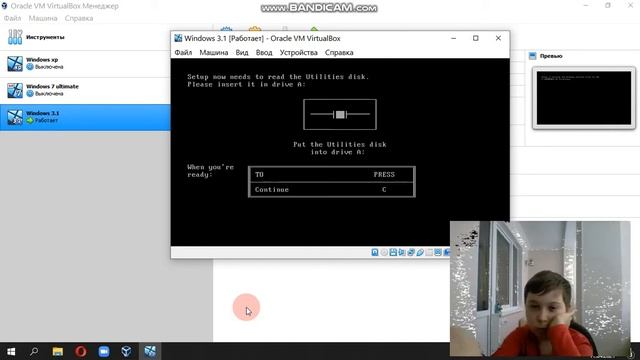
Task: Switch to running Windows 3.1 VM taskbar icon
Action: (x=150, y=351)
